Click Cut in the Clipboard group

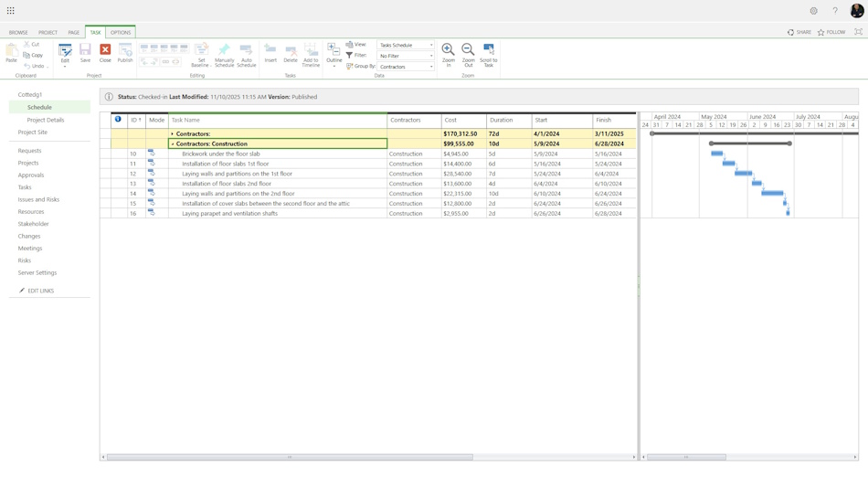click(32, 44)
